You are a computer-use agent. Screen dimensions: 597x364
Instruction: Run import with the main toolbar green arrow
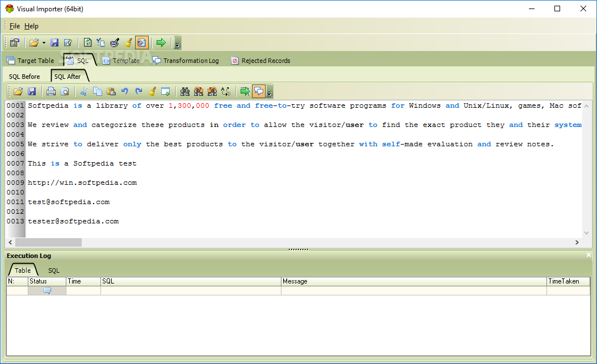coord(161,43)
